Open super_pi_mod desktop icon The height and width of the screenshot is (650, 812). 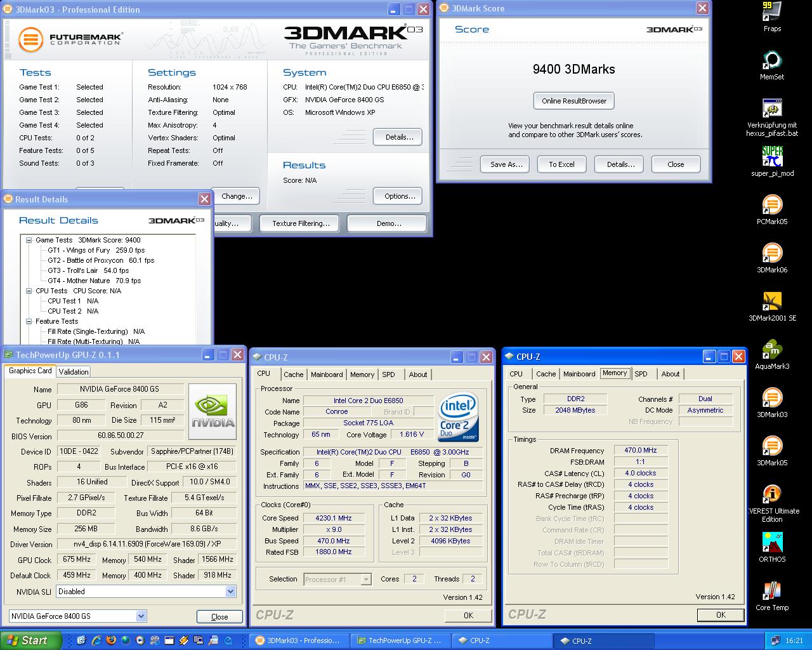coord(772,162)
